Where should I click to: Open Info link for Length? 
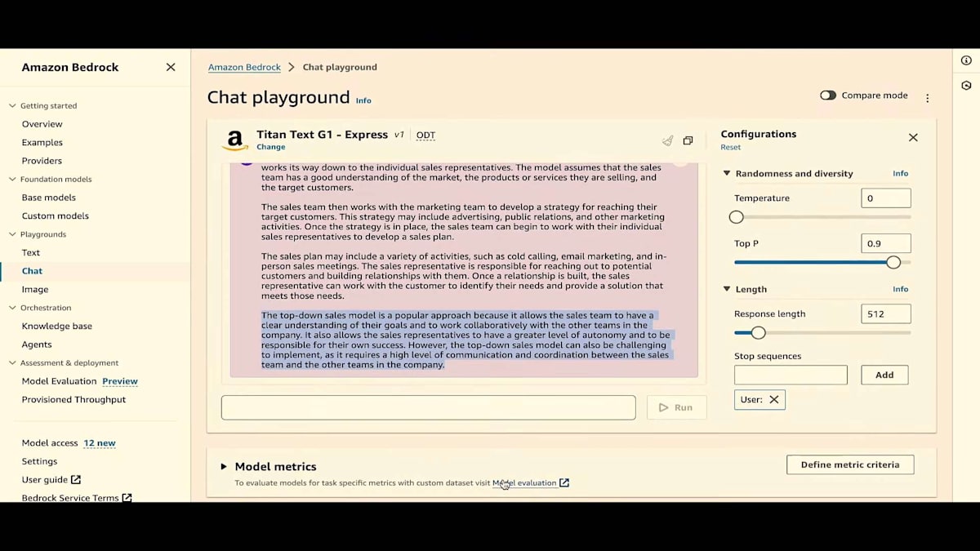900,289
